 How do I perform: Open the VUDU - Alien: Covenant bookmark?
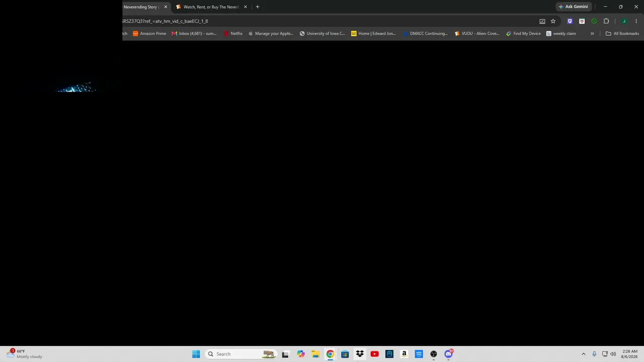click(x=477, y=34)
